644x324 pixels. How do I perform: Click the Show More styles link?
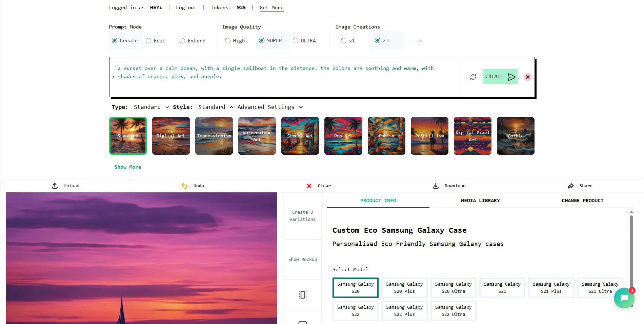pyautogui.click(x=128, y=167)
